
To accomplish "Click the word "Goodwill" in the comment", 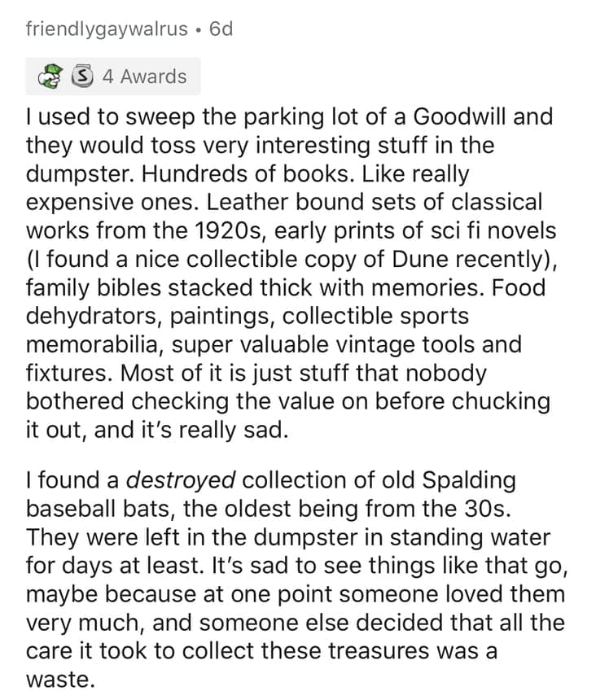I will [x=463, y=116].
